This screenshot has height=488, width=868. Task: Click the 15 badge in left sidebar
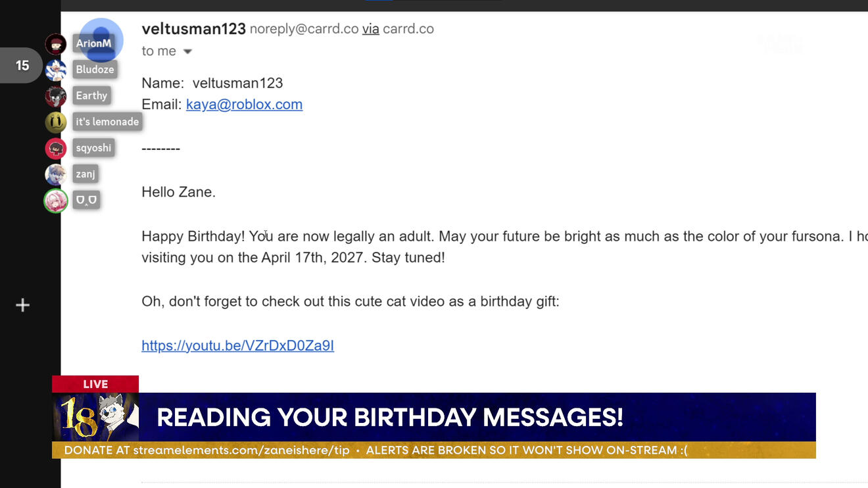click(x=22, y=65)
